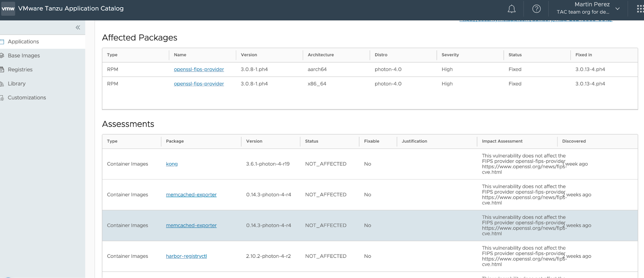
Task: Click 3.0.8-1.ph4 version in aarch64 row
Action: 254,69
